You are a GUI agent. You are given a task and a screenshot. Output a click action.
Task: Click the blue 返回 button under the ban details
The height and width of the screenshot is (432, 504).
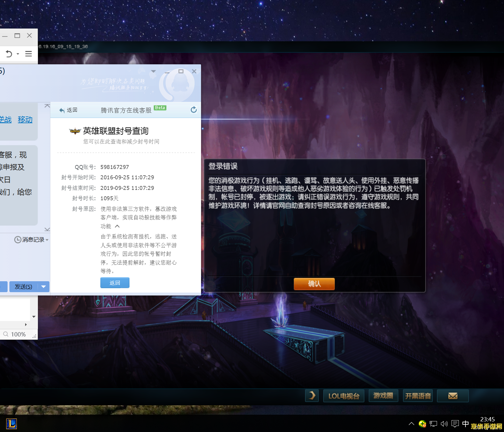tap(115, 283)
